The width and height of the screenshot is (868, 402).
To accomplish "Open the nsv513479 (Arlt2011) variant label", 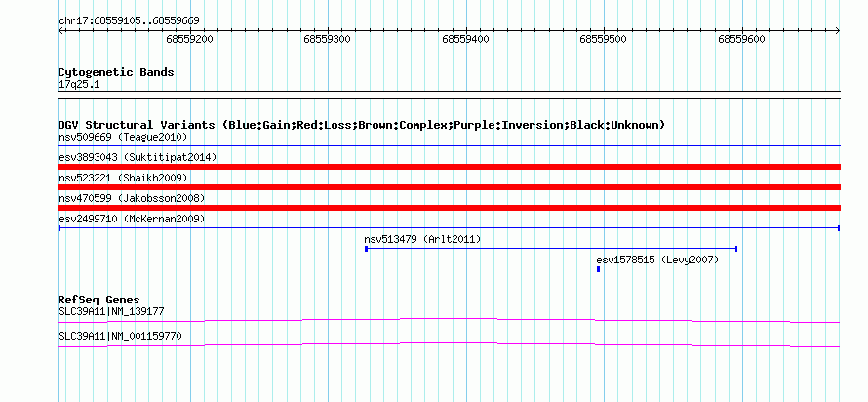I will click(422, 240).
